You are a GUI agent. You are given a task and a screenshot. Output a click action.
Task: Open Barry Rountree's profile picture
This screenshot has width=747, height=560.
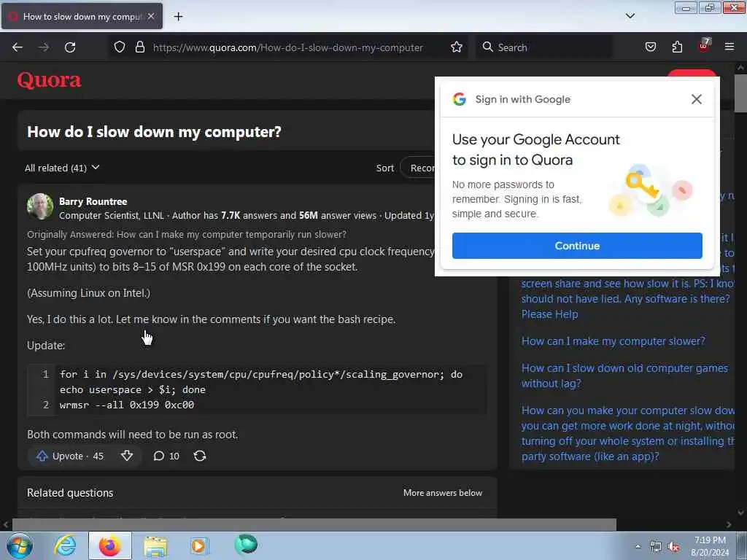coord(40,206)
